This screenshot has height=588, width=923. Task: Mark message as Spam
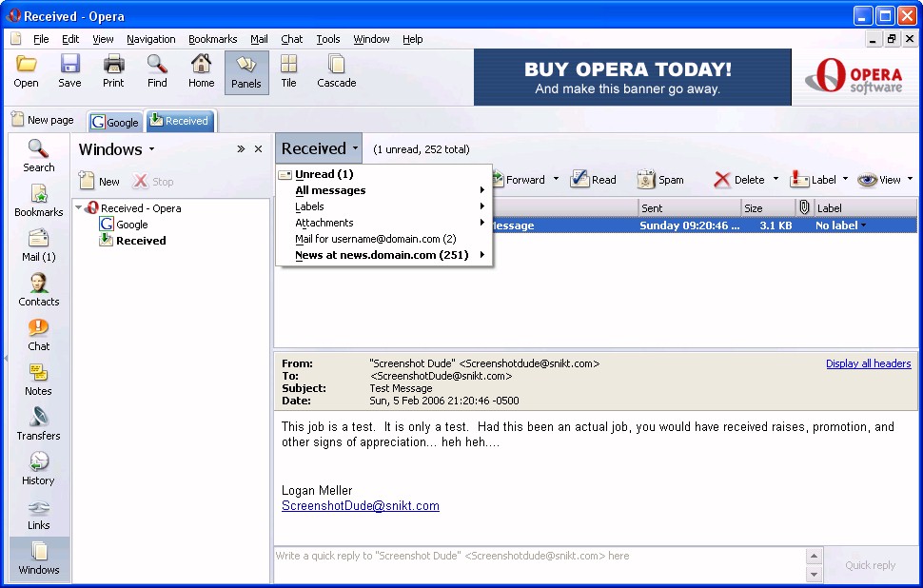[x=660, y=180]
